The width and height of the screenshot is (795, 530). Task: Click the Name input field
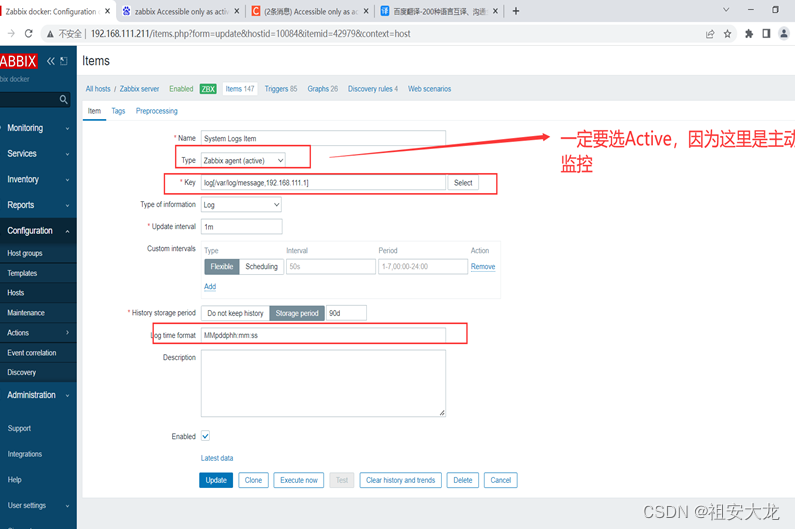323,138
